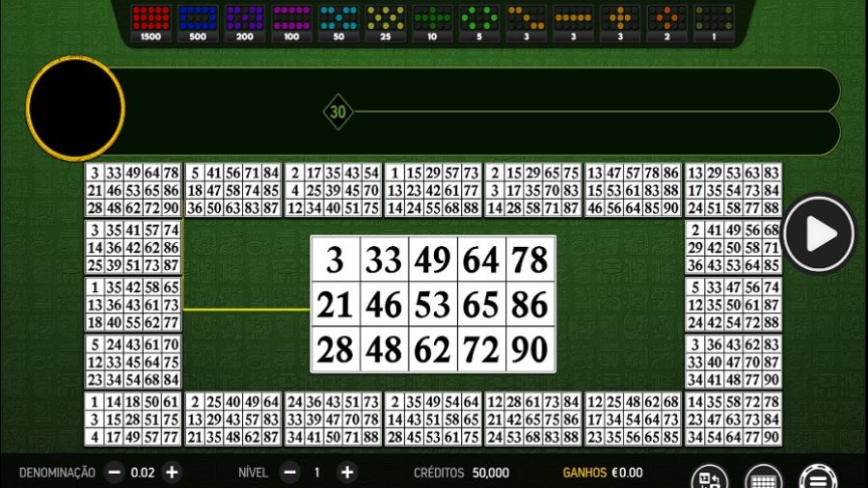
Task: Click the diamond marker showing 30
Action: (339, 112)
